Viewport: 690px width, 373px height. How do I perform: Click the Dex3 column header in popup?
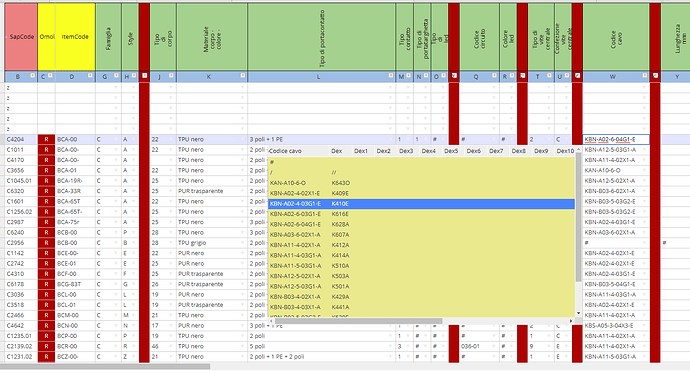click(x=406, y=151)
